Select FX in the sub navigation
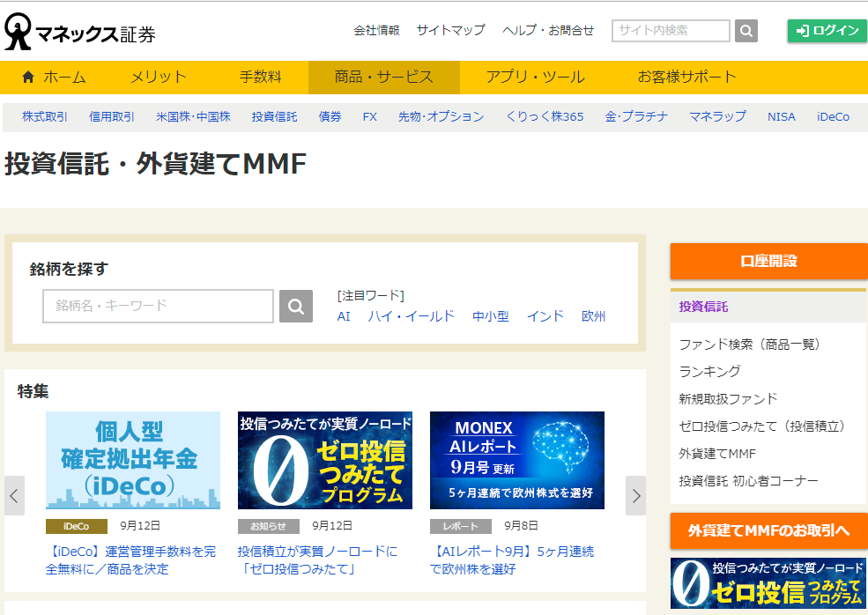This screenshot has height=615, width=868. [x=370, y=117]
